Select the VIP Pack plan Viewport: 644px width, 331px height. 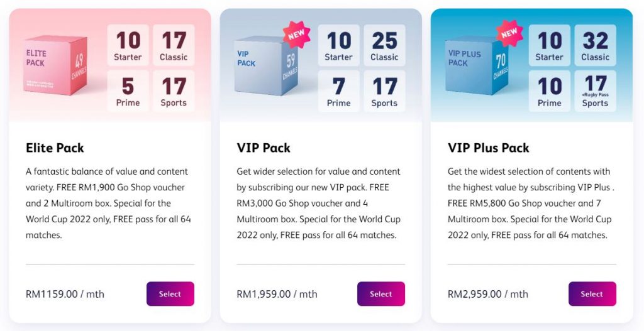coord(380,294)
